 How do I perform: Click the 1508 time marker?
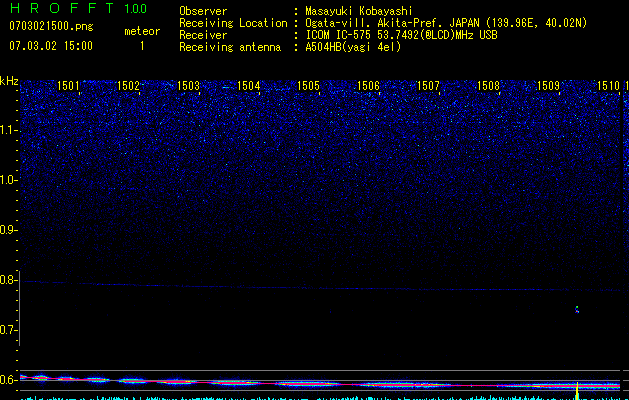pos(488,86)
